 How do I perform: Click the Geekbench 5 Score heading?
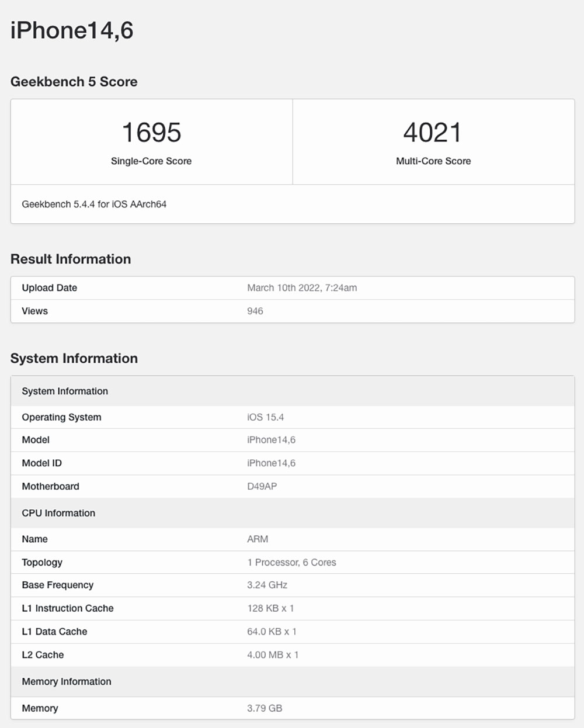[74, 82]
